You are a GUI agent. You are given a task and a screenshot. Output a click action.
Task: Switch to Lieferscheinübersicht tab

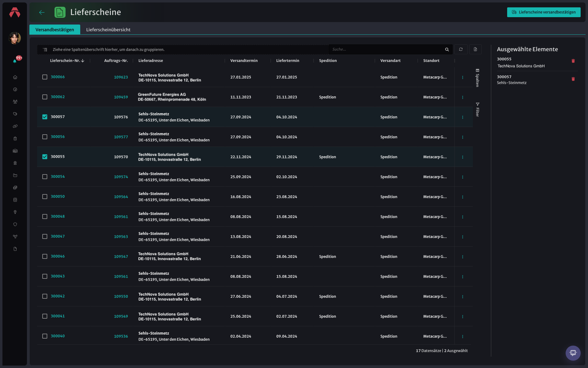(108, 30)
